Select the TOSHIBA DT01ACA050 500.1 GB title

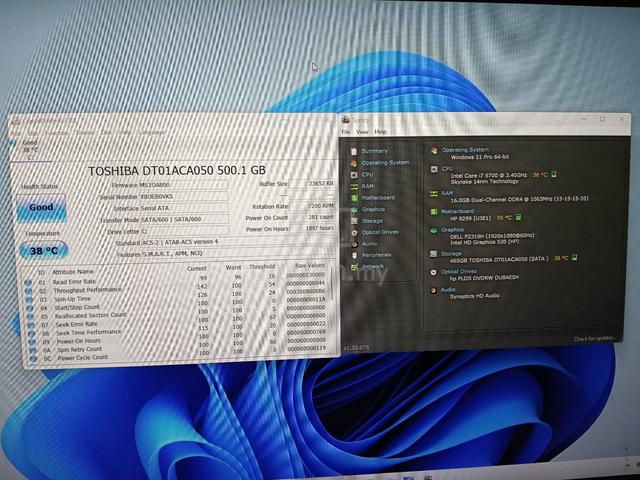tap(177, 171)
